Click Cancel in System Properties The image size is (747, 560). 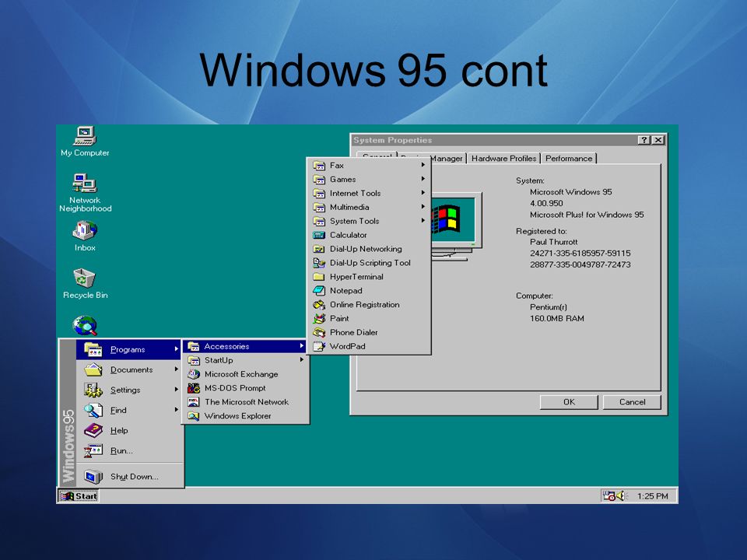[x=632, y=402]
